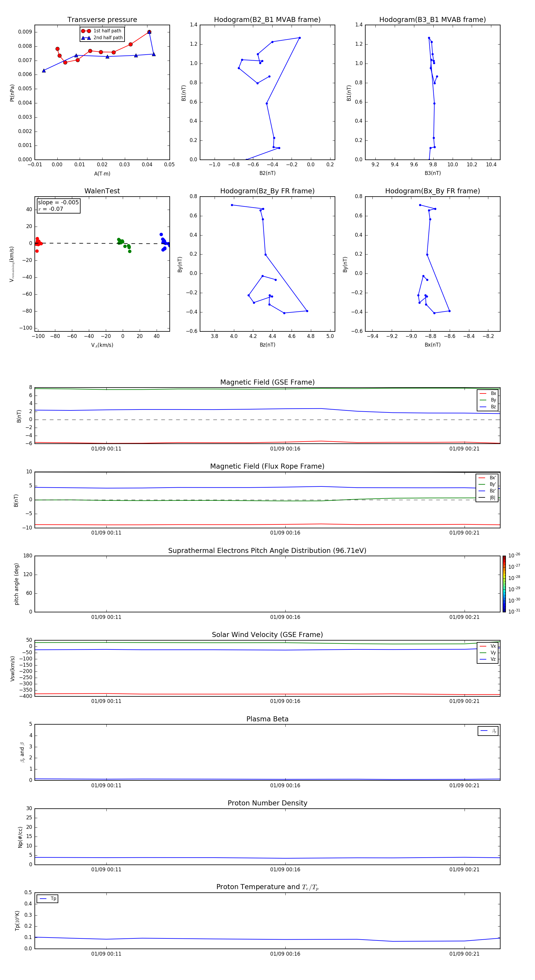535x980 pixels.
Task: Click the 'Transverse pressure' plot title
Action: pos(102,20)
